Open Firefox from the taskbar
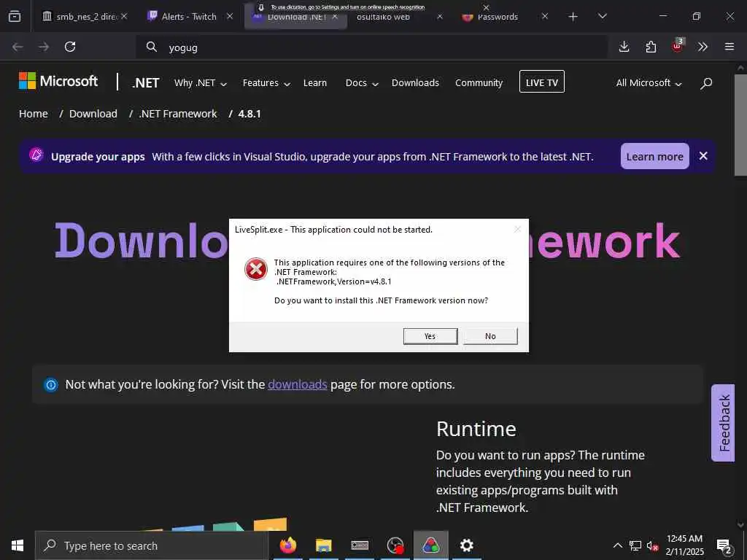The image size is (747, 560). pyautogui.click(x=287, y=545)
